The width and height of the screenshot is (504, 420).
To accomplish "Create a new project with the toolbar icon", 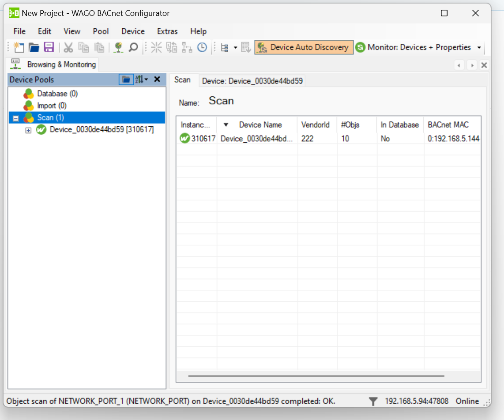I will (19, 47).
